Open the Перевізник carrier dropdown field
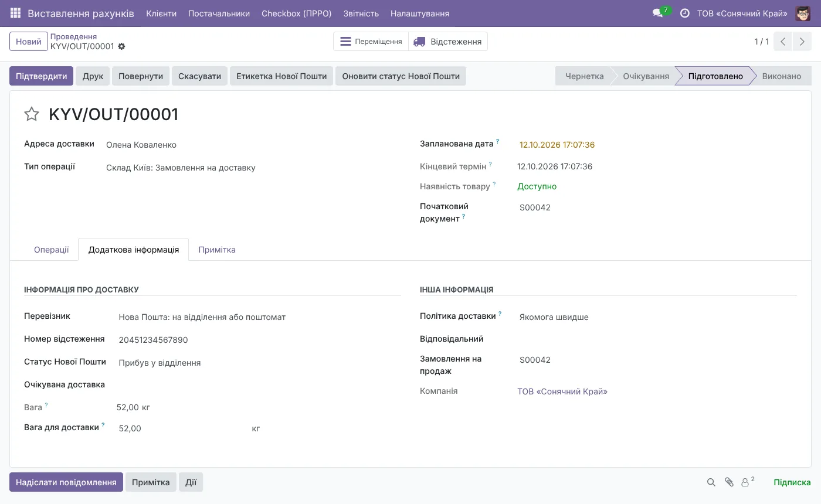The image size is (821, 504). 259,317
